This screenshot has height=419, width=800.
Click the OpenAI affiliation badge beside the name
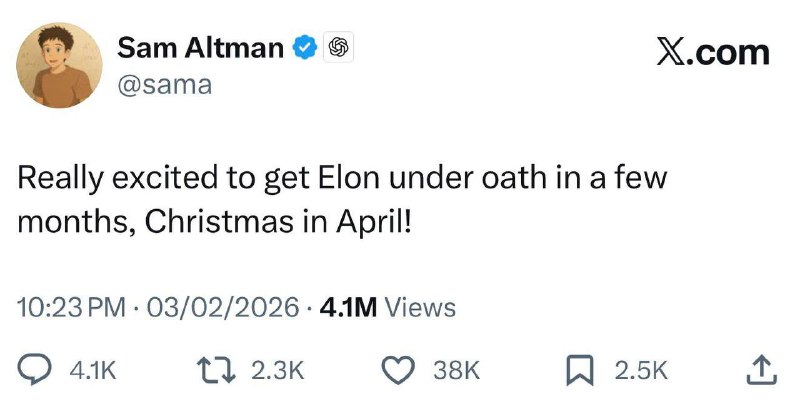coord(338,47)
